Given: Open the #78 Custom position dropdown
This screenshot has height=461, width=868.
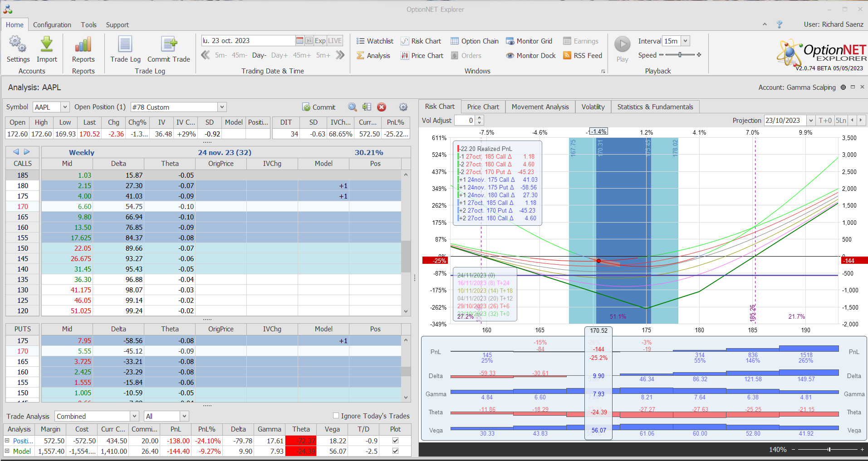Looking at the screenshot, I should [x=222, y=107].
